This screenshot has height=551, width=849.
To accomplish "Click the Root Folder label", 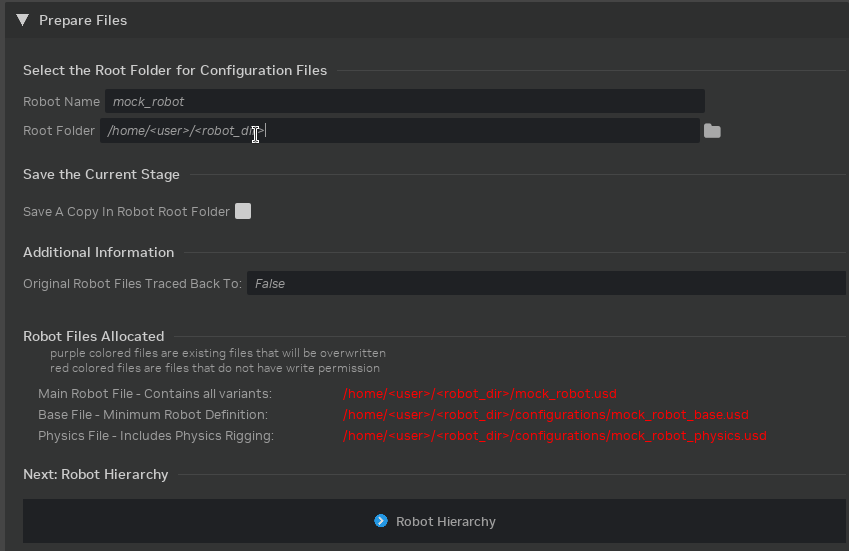I will 59,131.
